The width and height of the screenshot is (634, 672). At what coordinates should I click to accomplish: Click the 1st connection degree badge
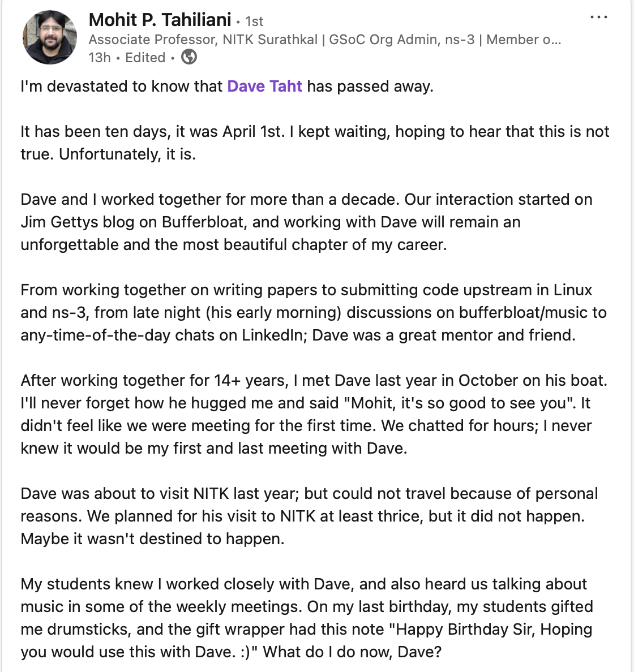(x=254, y=21)
